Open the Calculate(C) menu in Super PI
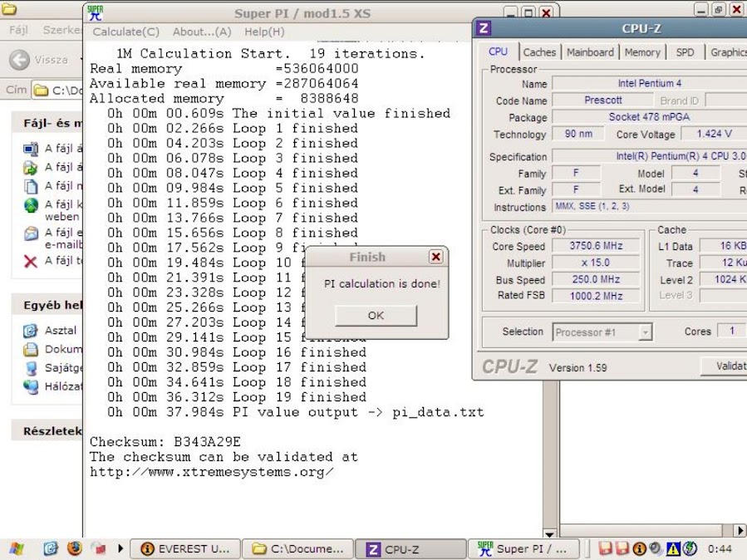Image resolution: width=747 pixels, height=560 pixels. pos(125,32)
